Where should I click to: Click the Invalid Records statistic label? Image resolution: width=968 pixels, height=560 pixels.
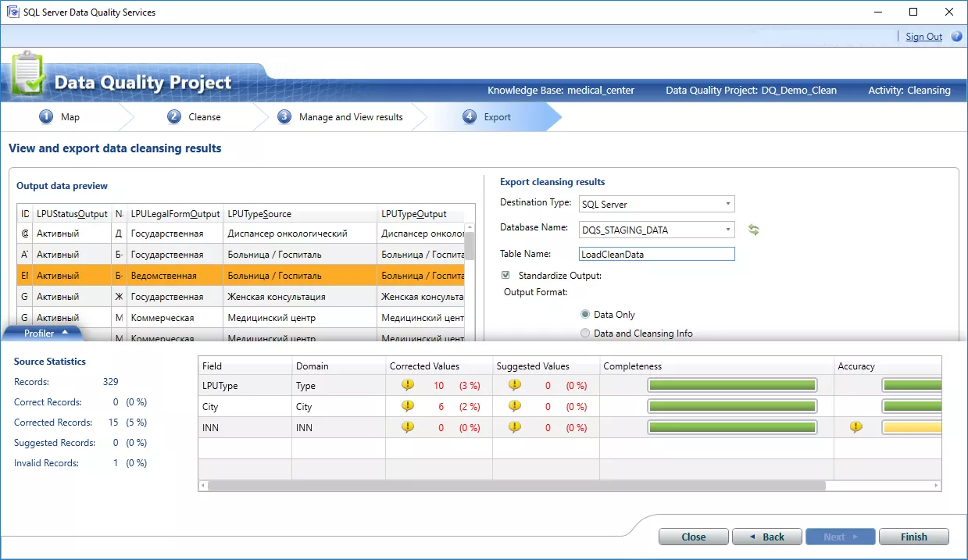tap(46, 463)
